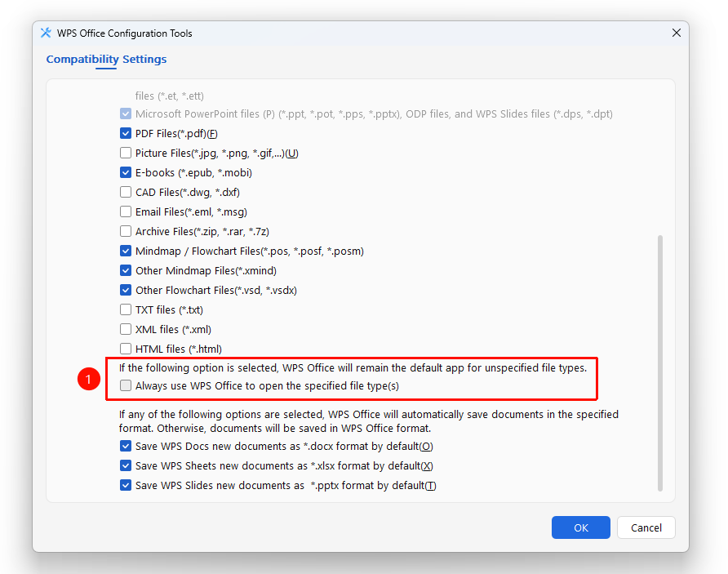Viewport: 728px width, 574px height.
Task: Open the Compatibility Settings tab
Action: [106, 60]
